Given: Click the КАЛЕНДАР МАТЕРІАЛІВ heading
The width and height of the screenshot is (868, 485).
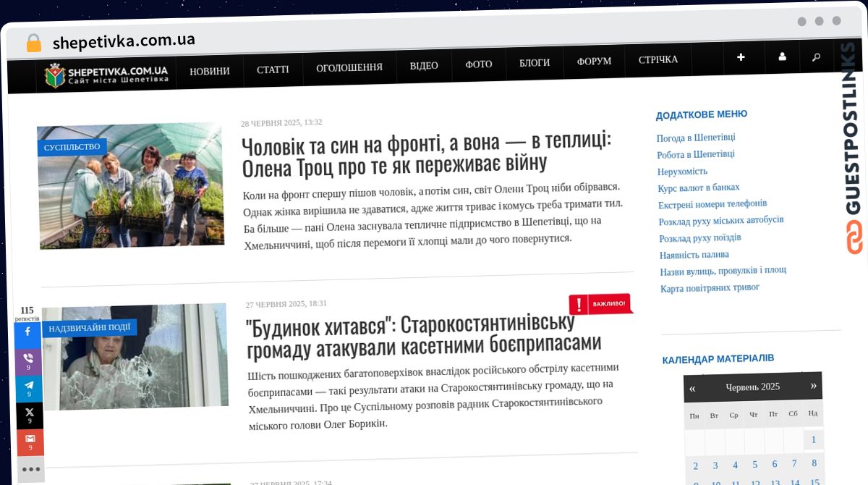Looking at the screenshot, I should (718, 359).
